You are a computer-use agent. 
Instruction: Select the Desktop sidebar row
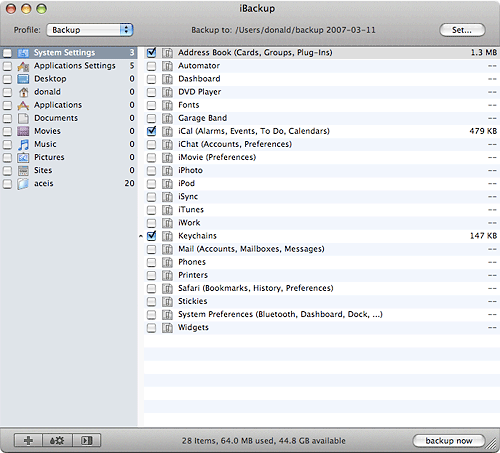point(69,79)
